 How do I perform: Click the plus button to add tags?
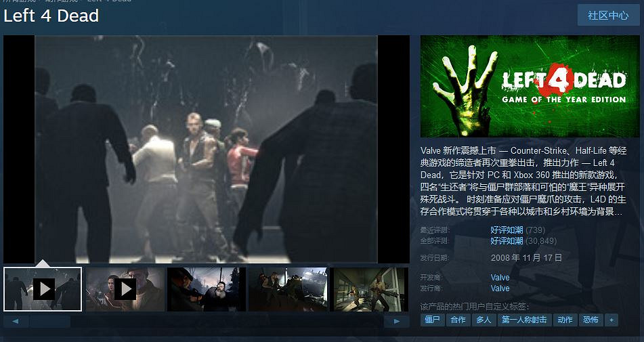611,320
